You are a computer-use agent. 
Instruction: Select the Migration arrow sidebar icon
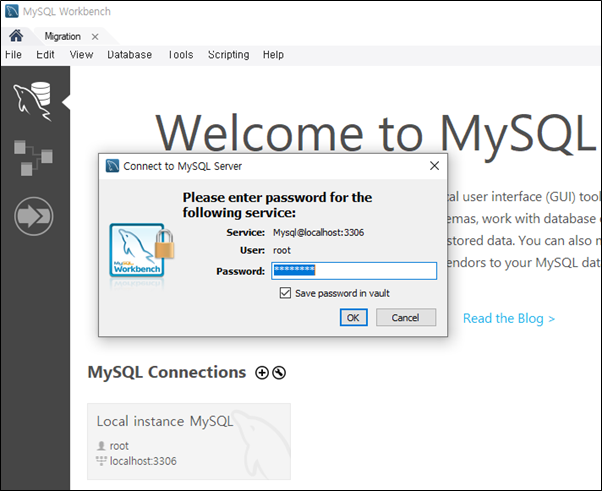pos(34,216)
